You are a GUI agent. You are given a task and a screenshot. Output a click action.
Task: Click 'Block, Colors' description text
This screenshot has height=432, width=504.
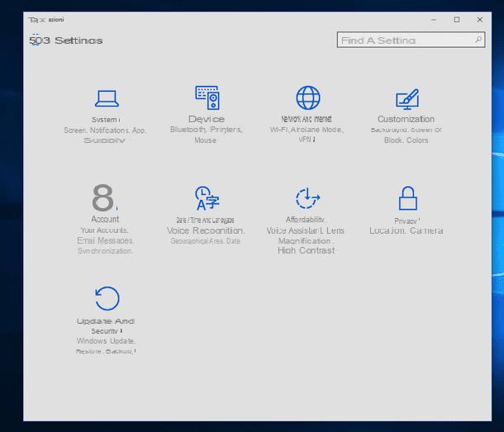pyautogui.click(x=406, y=140)
